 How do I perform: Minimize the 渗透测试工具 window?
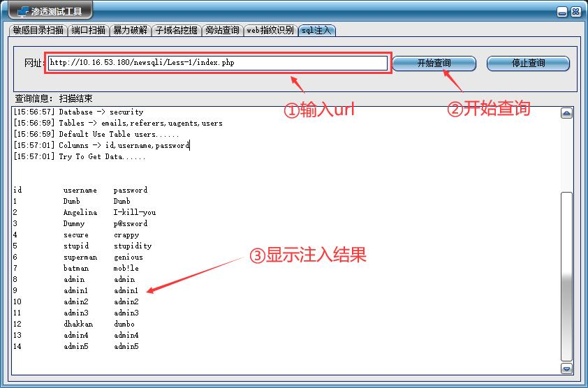click(x=561, y=13)
